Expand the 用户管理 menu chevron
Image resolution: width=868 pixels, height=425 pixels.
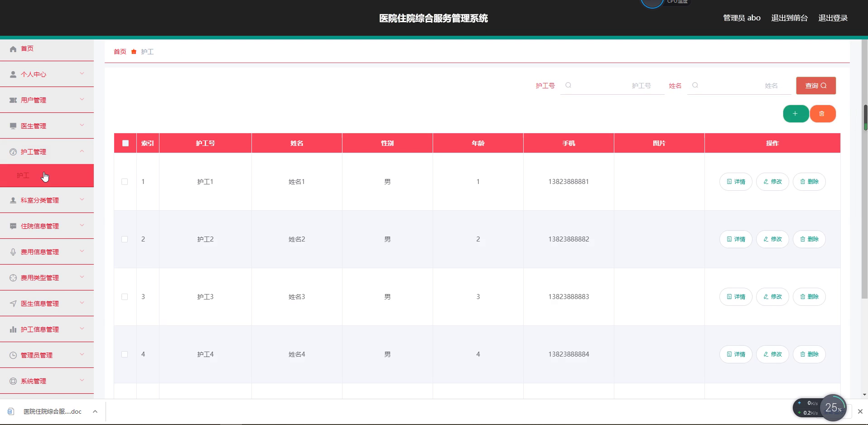coord(82,99)
